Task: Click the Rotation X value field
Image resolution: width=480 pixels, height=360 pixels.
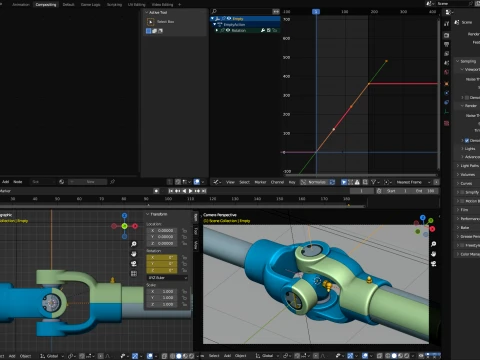Action: coord(162,258)
